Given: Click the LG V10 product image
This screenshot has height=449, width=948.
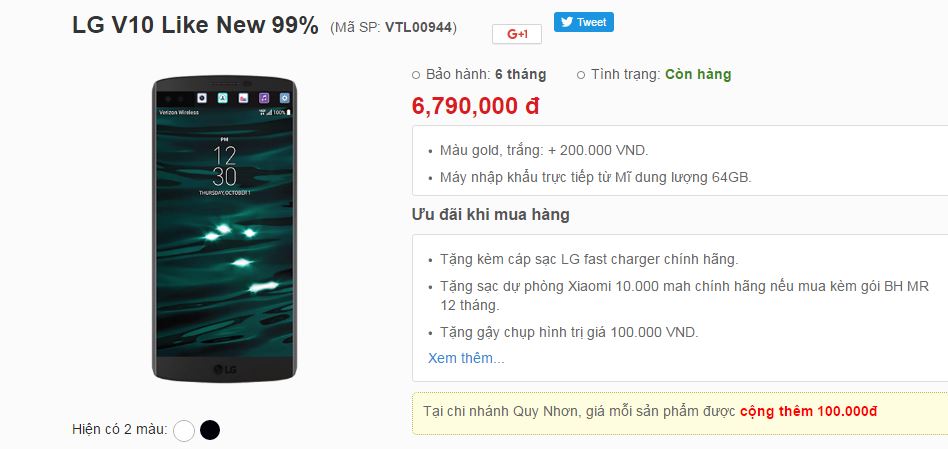Looking at the screenshot, I should tap(224, 228).
